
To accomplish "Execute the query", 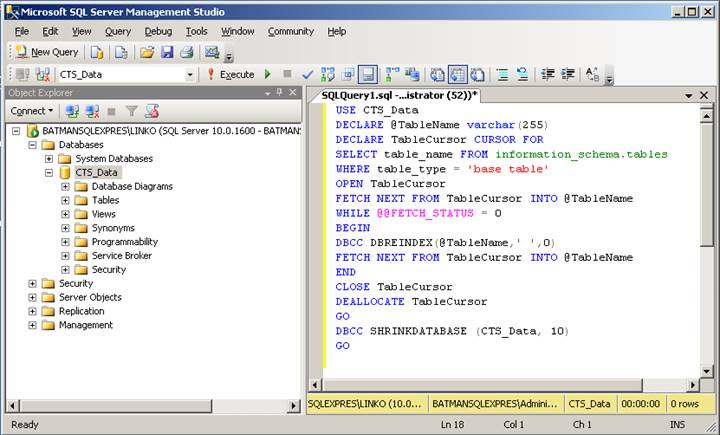I will (231, 74).
